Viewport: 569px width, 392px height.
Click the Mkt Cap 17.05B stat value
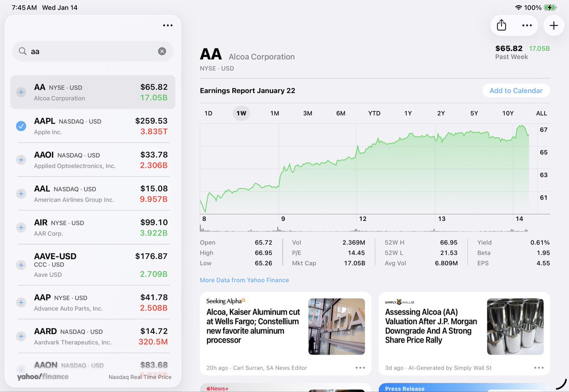click(355, 263)
